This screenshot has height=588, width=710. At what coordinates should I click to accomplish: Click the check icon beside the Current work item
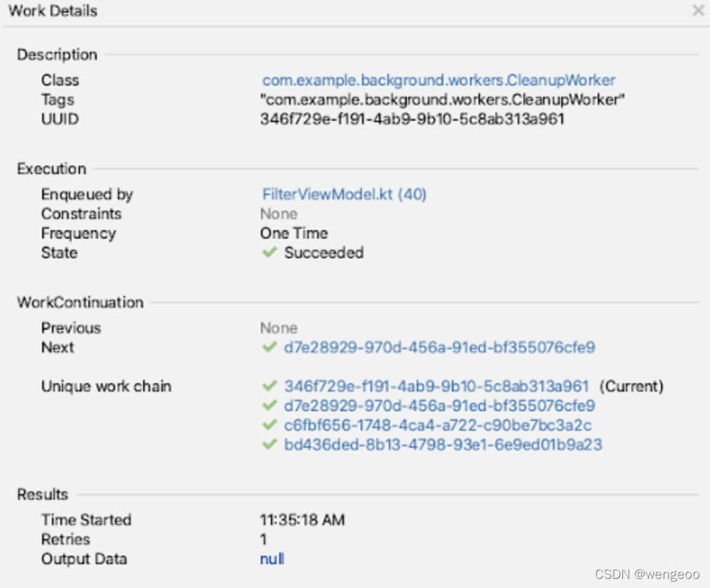point(269,386)
